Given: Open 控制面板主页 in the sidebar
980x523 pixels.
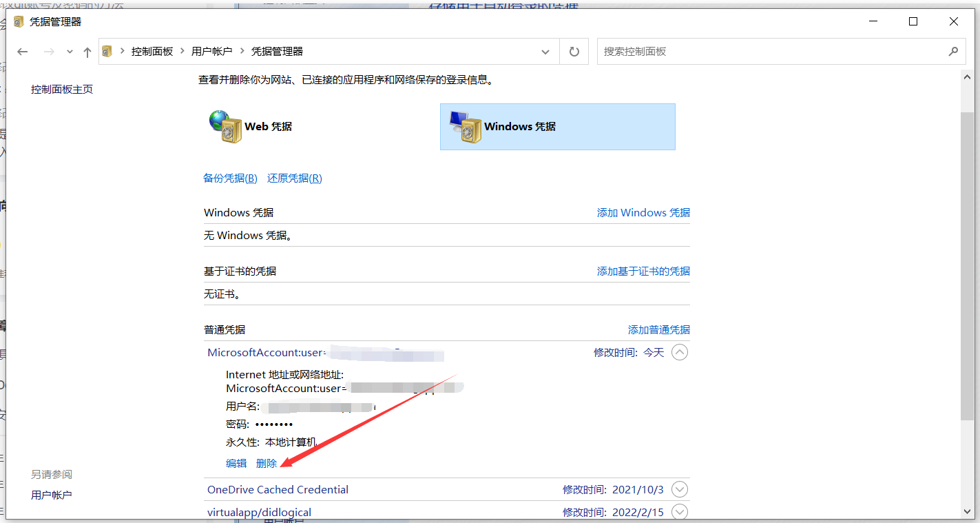Looking at the screenshot, I should tap(62, 90).
